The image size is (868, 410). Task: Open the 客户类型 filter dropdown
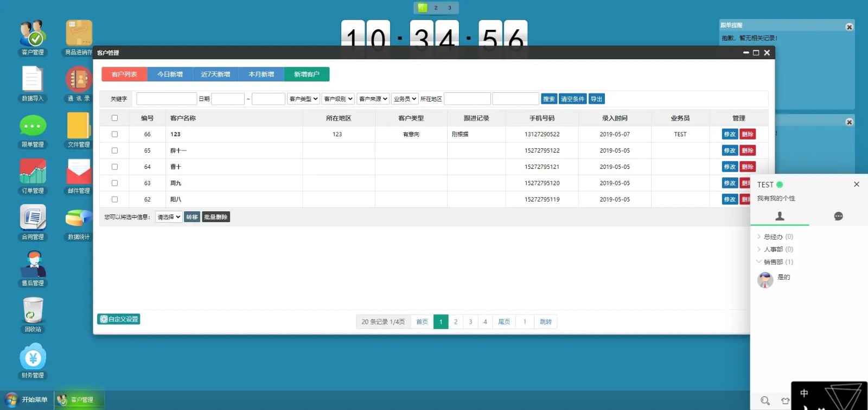pyautogui.click(x=303, y=99)
